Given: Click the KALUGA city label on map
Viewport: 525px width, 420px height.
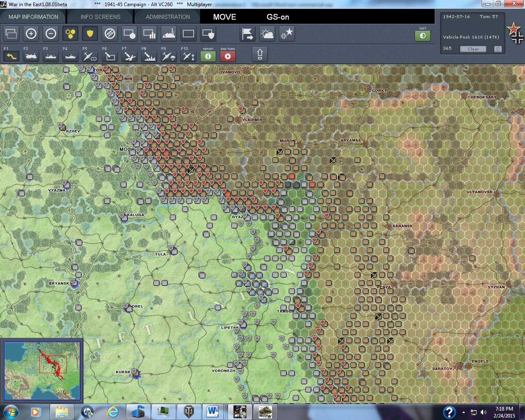Looking at the screenshot, I should [136, 215].
